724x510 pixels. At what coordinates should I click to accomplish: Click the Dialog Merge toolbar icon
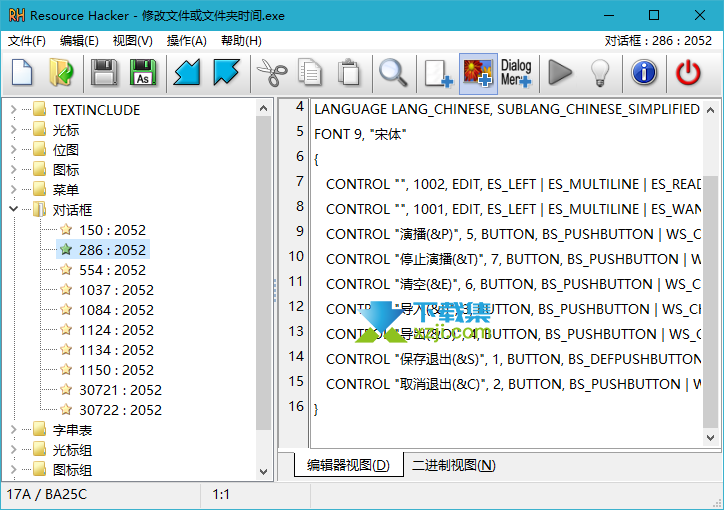click(517, 73)
